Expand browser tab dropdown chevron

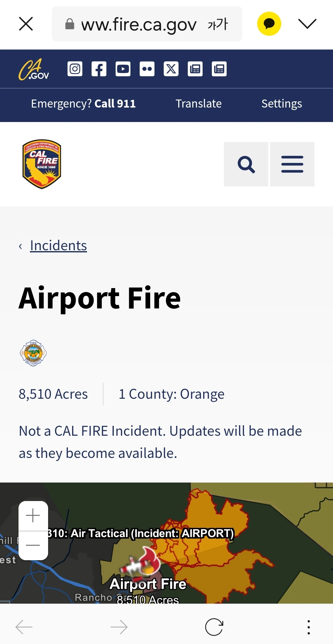307,24
